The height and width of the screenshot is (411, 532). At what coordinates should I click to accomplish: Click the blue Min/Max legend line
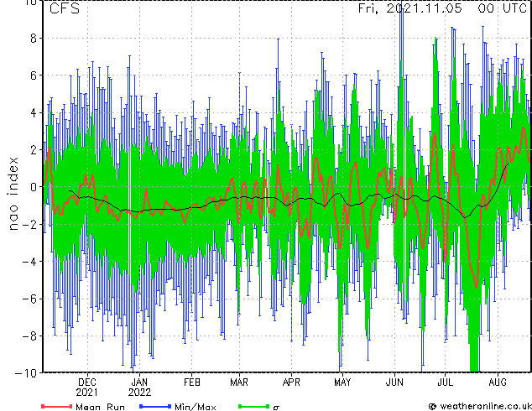click(x=155, y=406)
